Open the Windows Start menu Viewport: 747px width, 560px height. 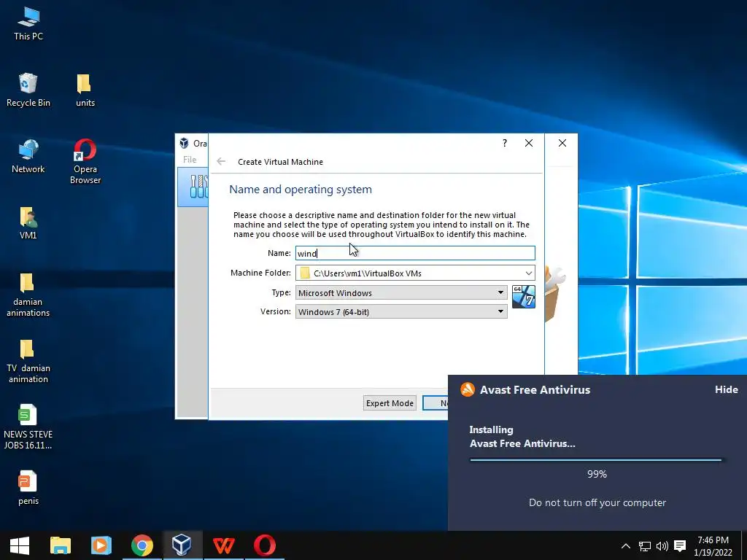tap(20, 545)
